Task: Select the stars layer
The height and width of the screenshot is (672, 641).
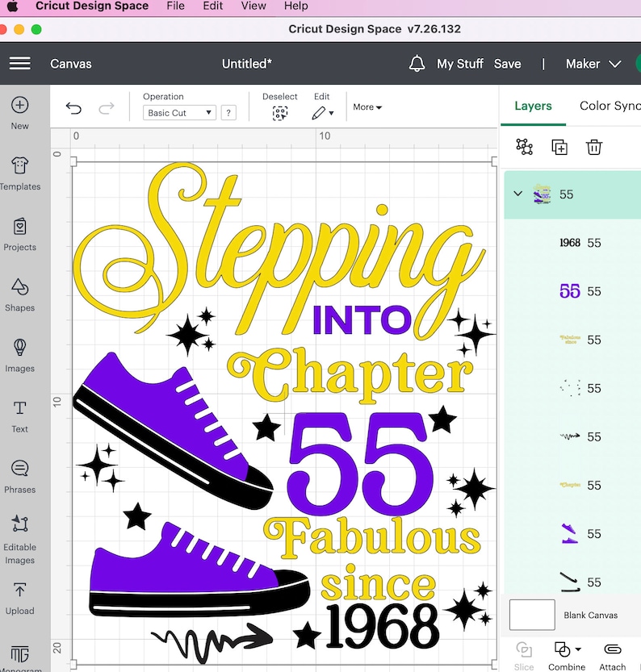Action: [573, 388]
